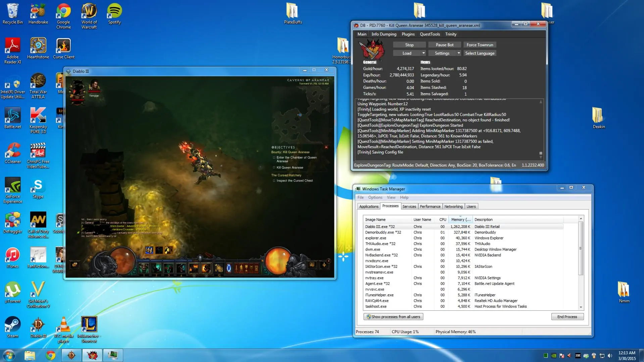Expand the Load button dropdown arrow

pos(423,53)
